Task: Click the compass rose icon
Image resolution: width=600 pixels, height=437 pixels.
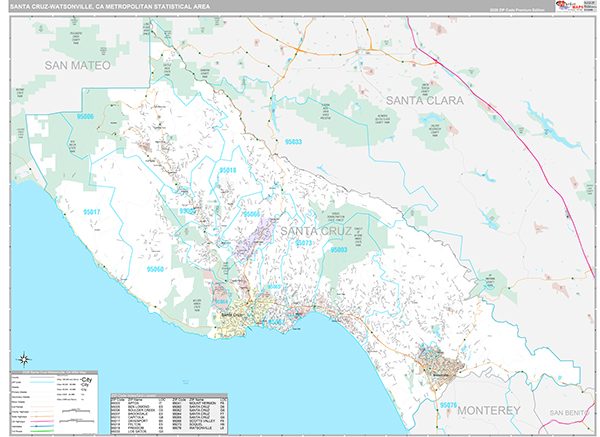Action: pyautogui.click(x=22, y=358)
